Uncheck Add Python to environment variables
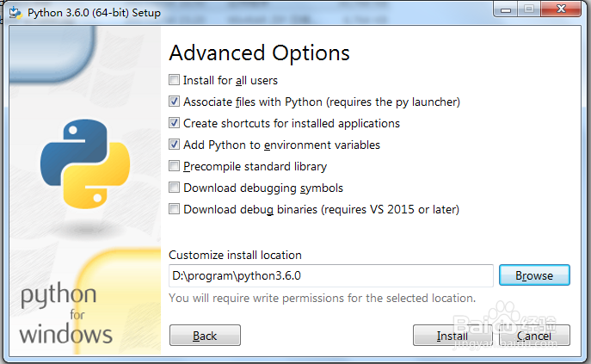Image resolution: width=591 pixels, height=364 pixels. [x=174, y=145]
